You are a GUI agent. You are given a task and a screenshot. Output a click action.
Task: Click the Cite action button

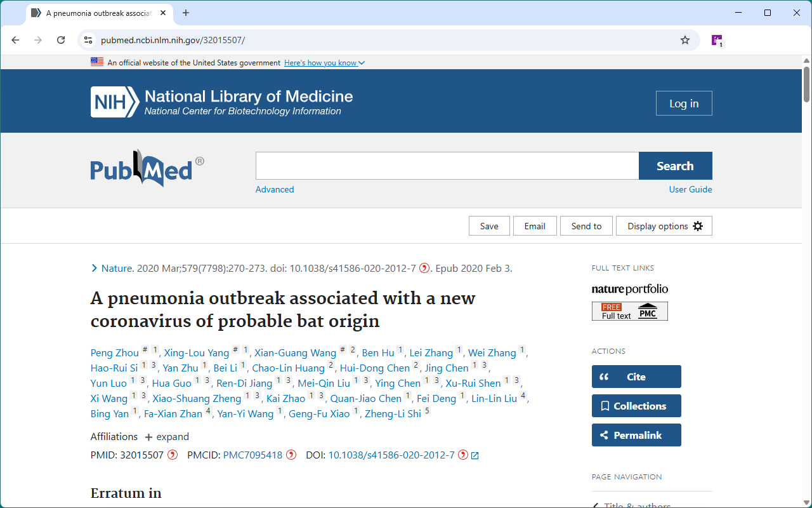click(636, 377)
